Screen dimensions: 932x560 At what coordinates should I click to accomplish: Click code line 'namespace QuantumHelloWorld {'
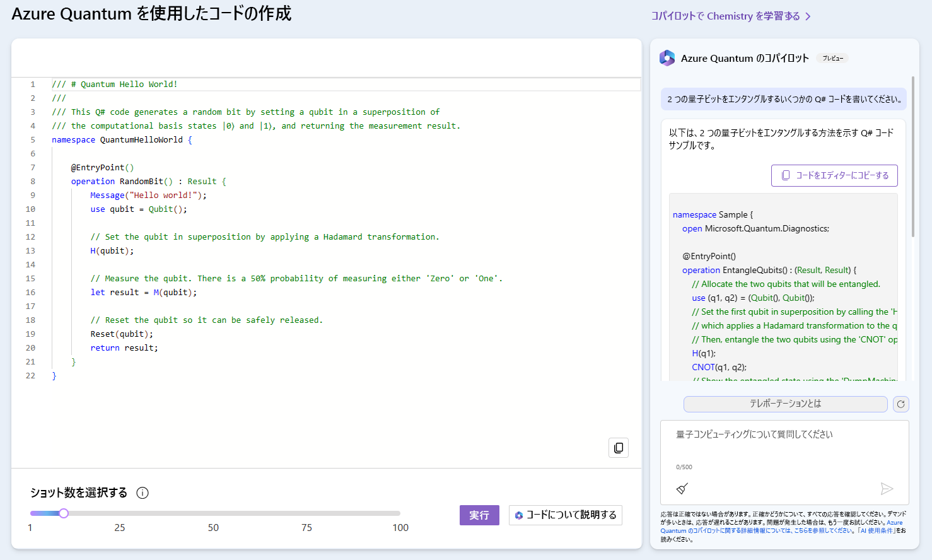[122, 140]
